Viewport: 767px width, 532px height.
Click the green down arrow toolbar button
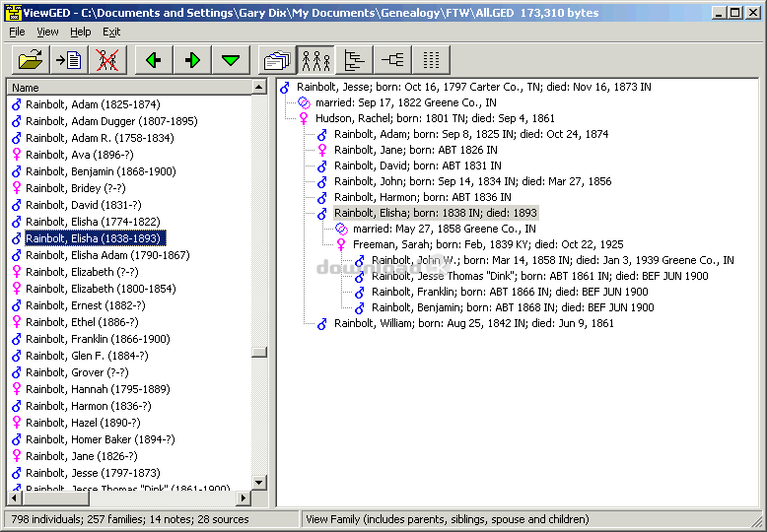231,60
